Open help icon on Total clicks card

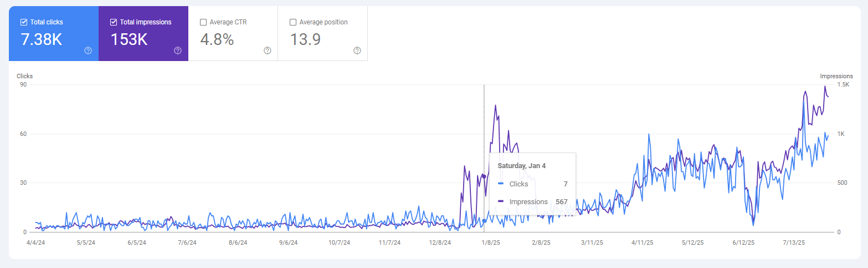pos(88,50)
